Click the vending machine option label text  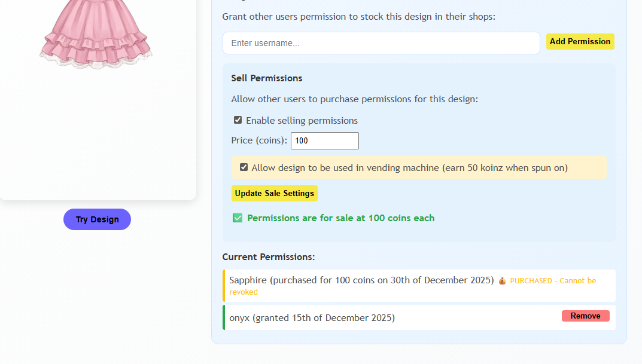tap(409, 168)
